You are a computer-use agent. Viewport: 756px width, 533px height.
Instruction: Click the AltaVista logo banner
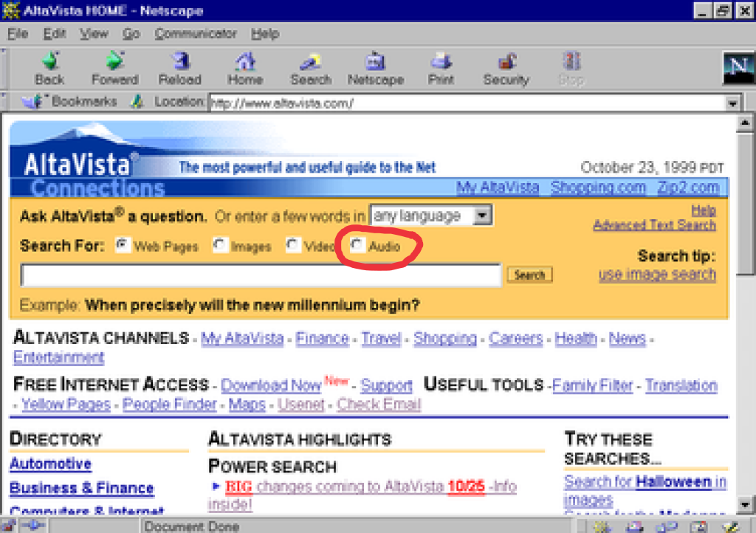coord(76,159)
